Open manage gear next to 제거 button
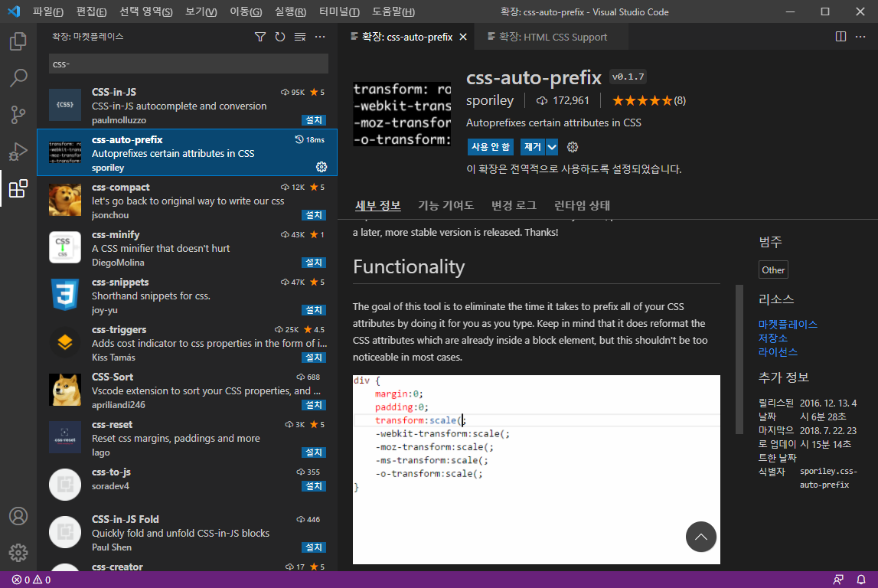The height and width of the screenshot is (588, 878). pos(573,147)
